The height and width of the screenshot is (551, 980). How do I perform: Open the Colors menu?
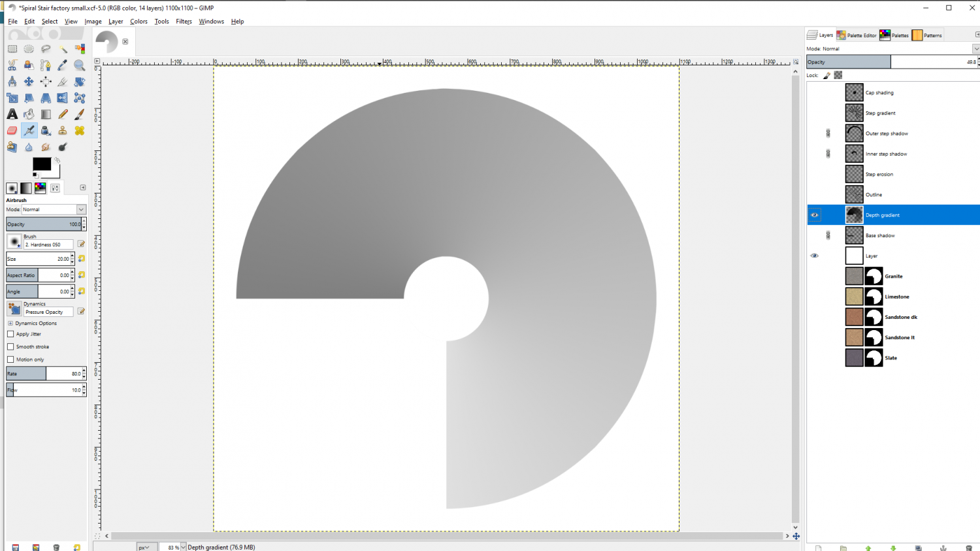tap(139, 22)
